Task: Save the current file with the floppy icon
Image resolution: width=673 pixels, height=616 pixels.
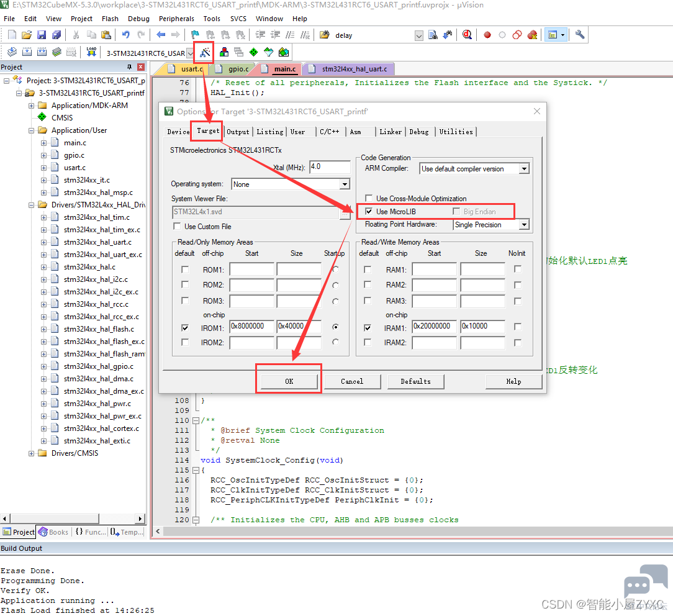Action: coord(41,35)
